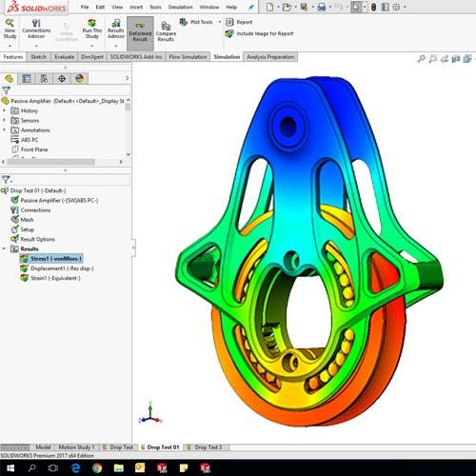This screenshot has width=476, height=476.
Task: Generate a Report
Action: point(239,22)
